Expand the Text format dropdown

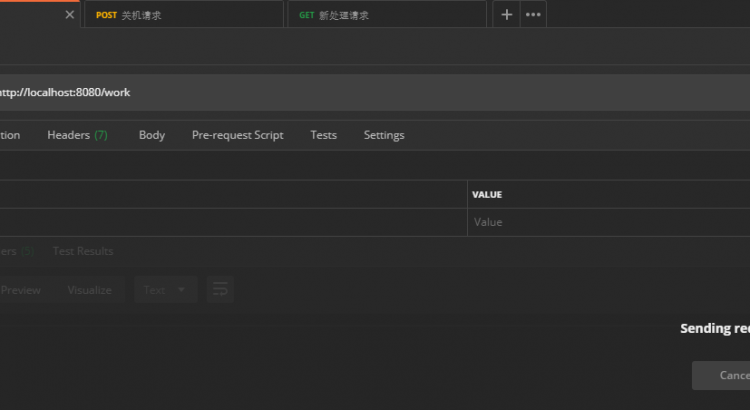[x=164, y=290]
